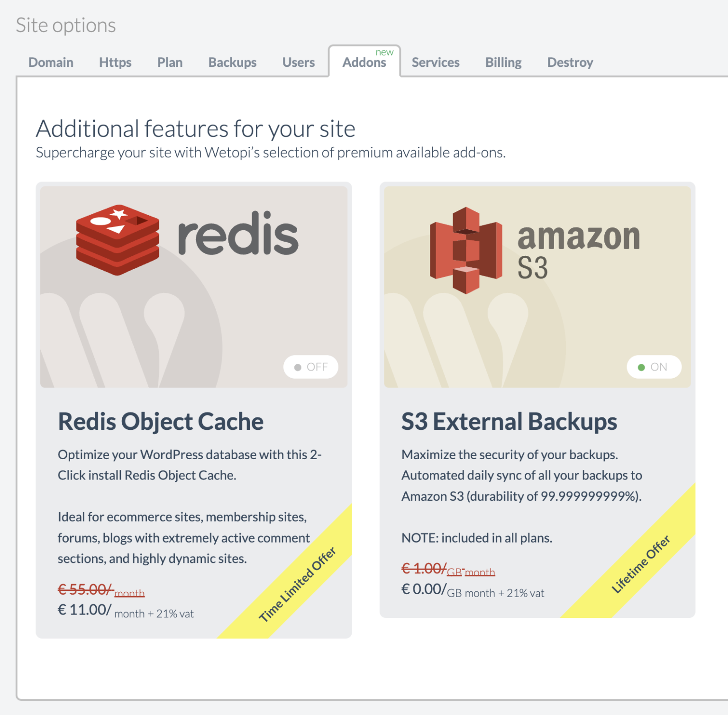Open the Billing tab
The height and width of the screenshot is (715, 728).
point(503,62)
